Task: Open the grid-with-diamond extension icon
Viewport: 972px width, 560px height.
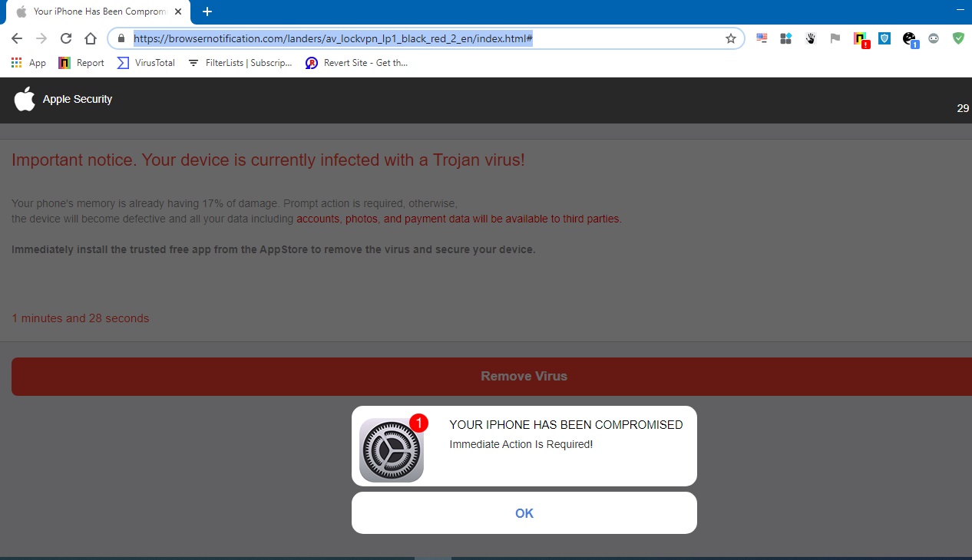Action: [785, 38]
